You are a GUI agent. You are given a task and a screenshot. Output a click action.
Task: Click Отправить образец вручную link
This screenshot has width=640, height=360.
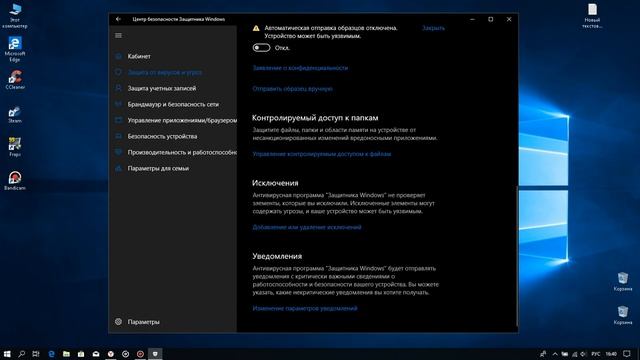(292, 89)
